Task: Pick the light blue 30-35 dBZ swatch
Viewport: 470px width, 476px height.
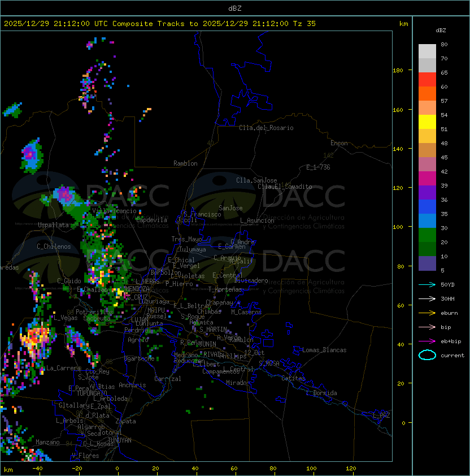Action: click(x=427, y=220)
